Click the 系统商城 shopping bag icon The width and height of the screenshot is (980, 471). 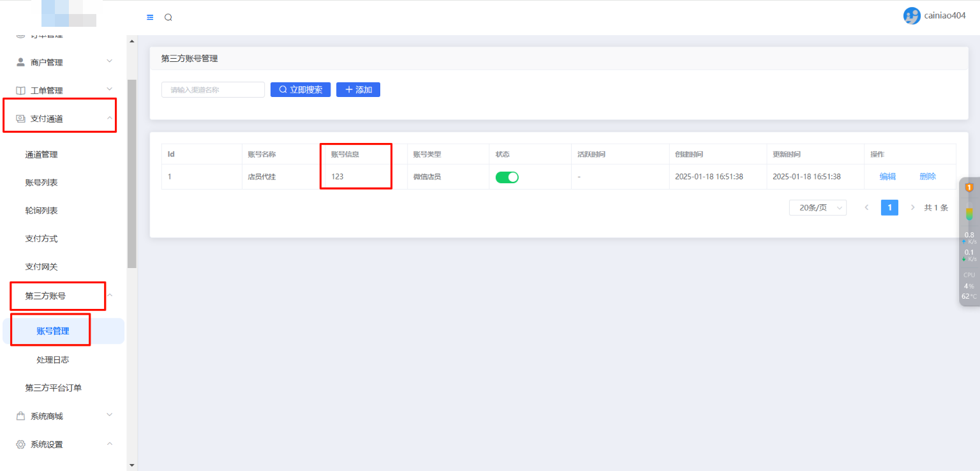tap(20, 416)
